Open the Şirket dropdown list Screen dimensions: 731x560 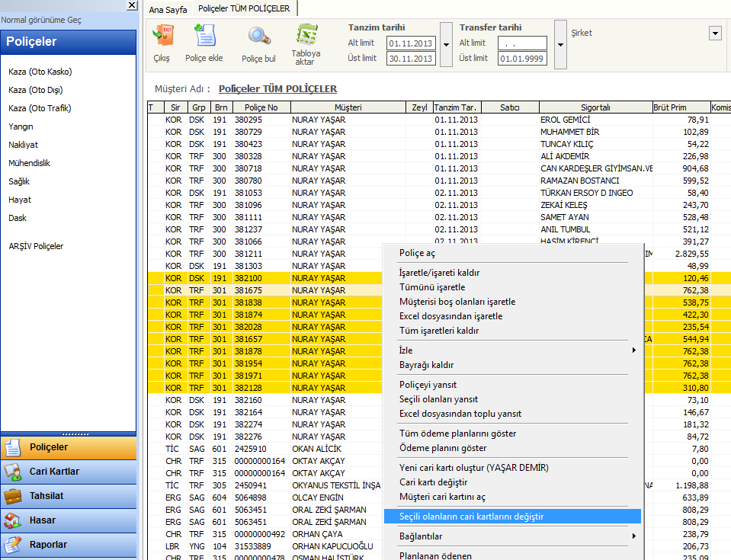click(715, 33)
